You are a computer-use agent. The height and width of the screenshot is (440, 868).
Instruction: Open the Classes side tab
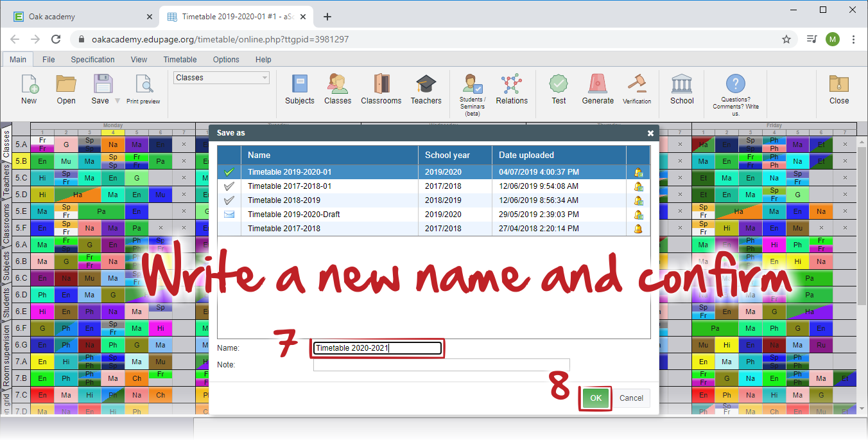(x=6, y=144)
